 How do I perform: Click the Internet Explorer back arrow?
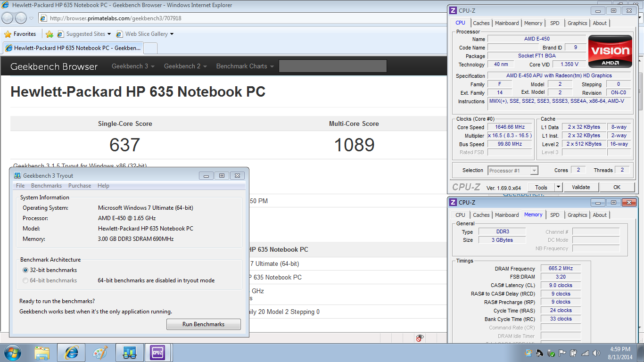click(x=8, y=18)
